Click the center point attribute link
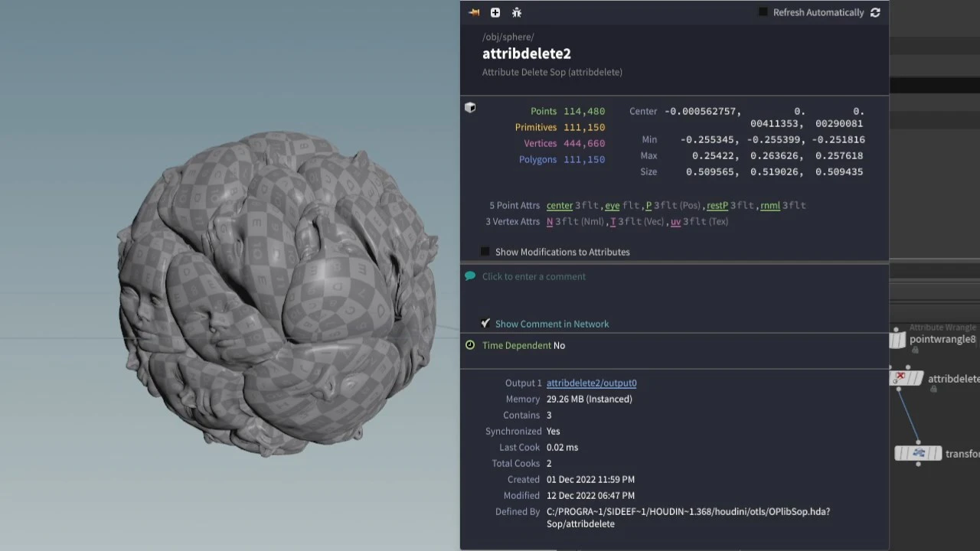 point(560,205)
